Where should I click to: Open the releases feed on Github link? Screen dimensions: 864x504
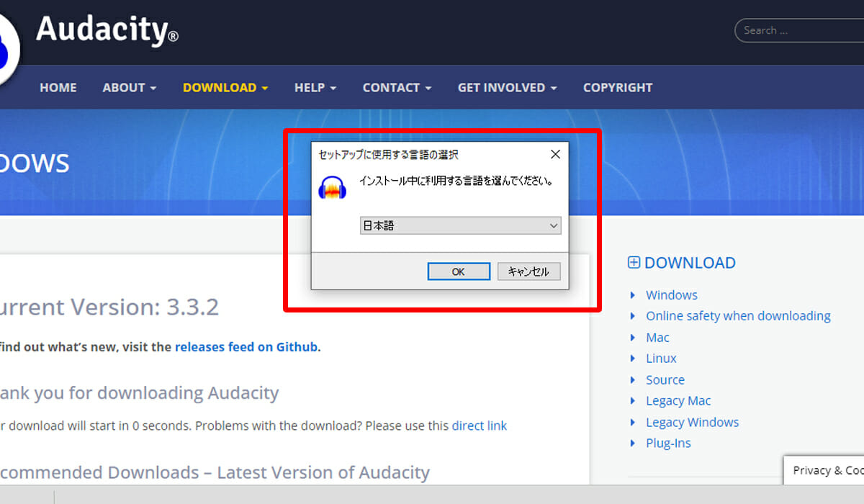click(246, 347)
